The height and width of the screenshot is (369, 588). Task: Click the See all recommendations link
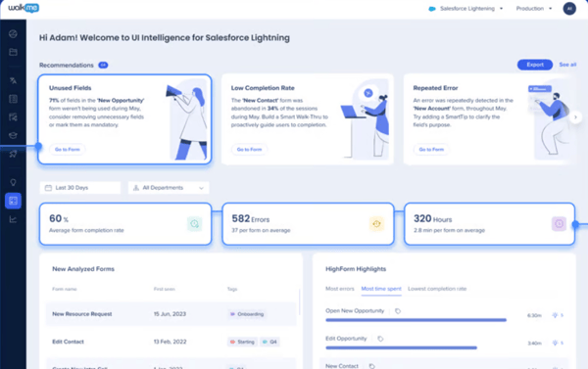[x=567, y=65]
